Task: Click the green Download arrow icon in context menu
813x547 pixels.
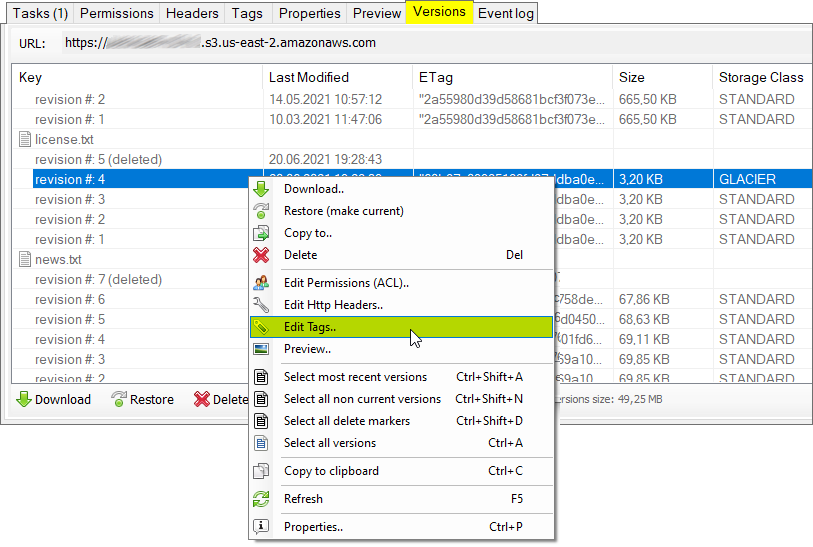Action: pyautogui.click(x=261, y=189)
